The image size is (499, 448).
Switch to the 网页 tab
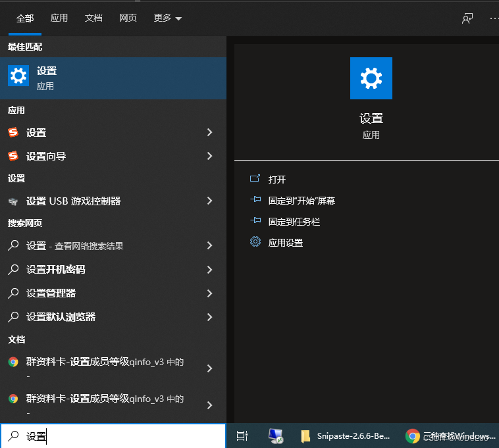click(128, 18)
